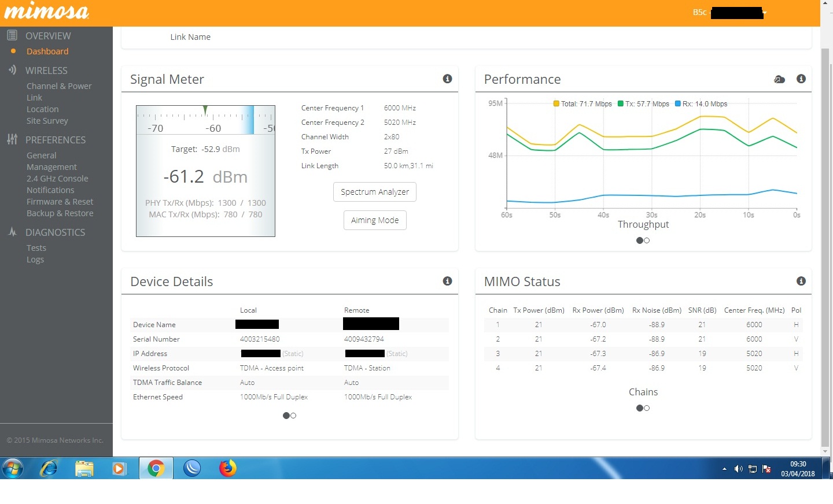The height and width of the screenshot is (504, 833).
Task: Click the blue Rx legend swatch
Action: coord(678,104)
